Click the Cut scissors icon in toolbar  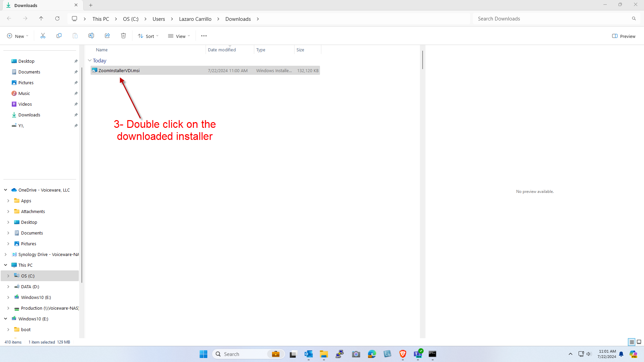click(43, 36)
